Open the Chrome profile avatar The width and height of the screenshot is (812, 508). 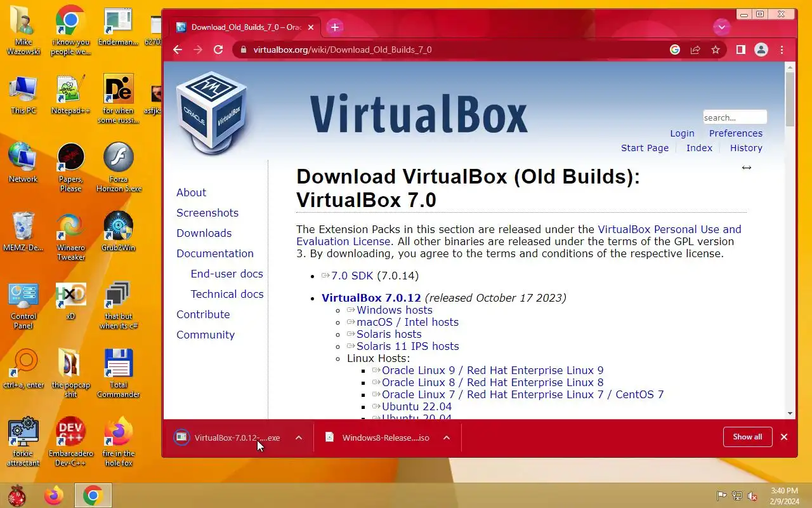[761, 50]
